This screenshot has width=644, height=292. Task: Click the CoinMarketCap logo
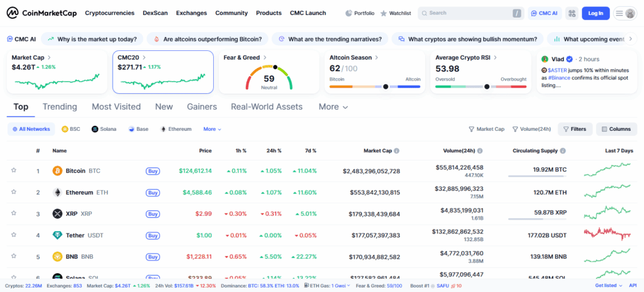(40, 13)
